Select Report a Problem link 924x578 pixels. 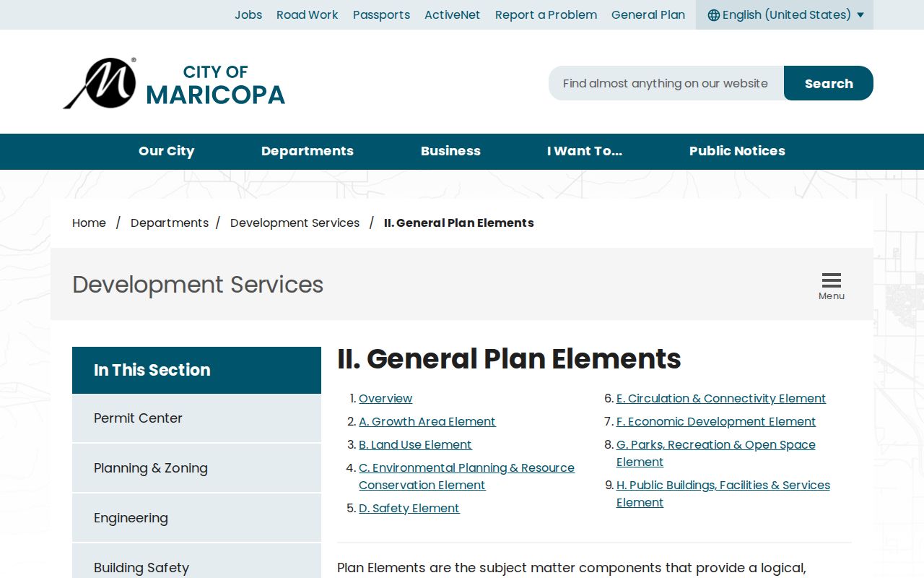546,15
